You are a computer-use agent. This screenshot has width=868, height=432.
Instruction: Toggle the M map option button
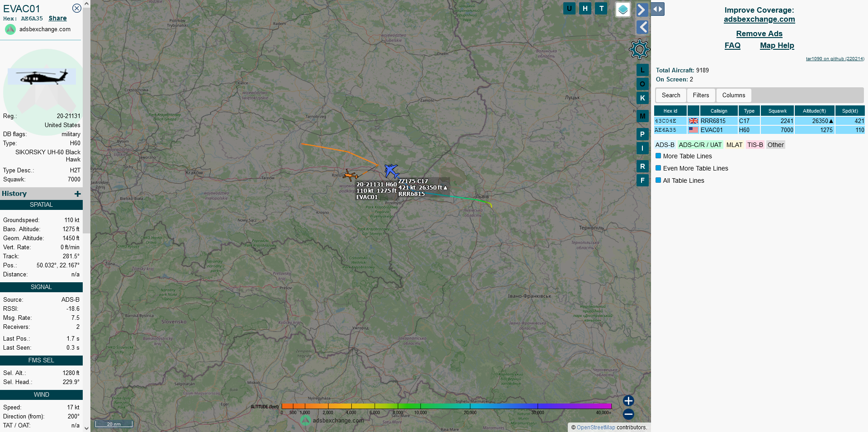pyautogui.click(x=642, y=116)
